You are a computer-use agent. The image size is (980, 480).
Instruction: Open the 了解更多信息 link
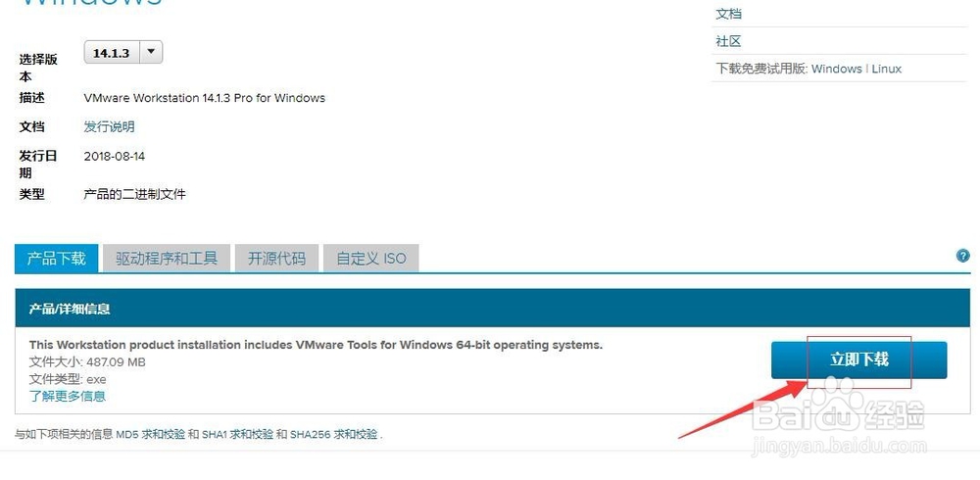(x=68, y=397)
